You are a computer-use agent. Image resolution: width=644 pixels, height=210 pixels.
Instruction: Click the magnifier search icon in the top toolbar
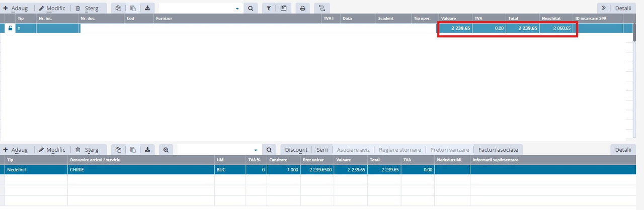click(x=251, y=8)
